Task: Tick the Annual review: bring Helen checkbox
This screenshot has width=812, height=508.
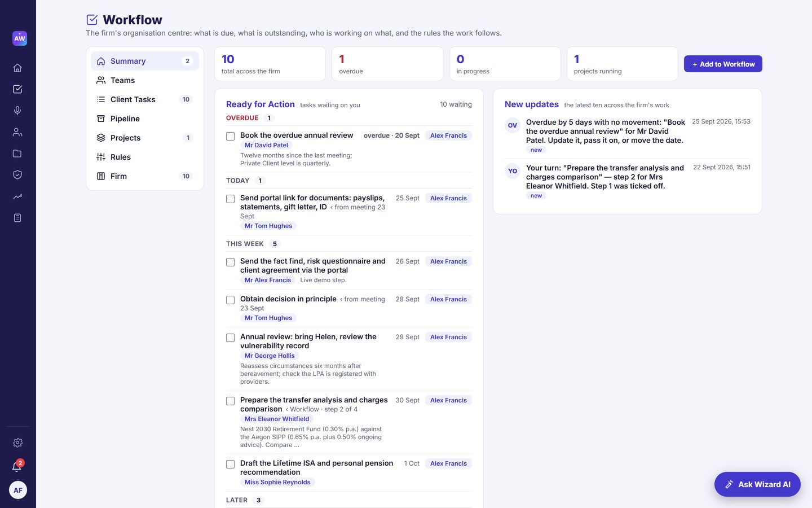Action: [x=230, y=338]
